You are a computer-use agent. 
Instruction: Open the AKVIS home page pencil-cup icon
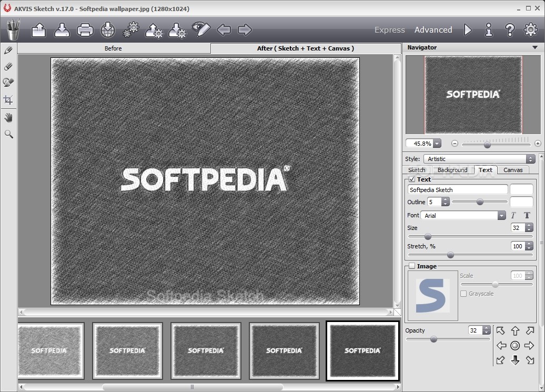pyautogui.click(x=13, y=29)
